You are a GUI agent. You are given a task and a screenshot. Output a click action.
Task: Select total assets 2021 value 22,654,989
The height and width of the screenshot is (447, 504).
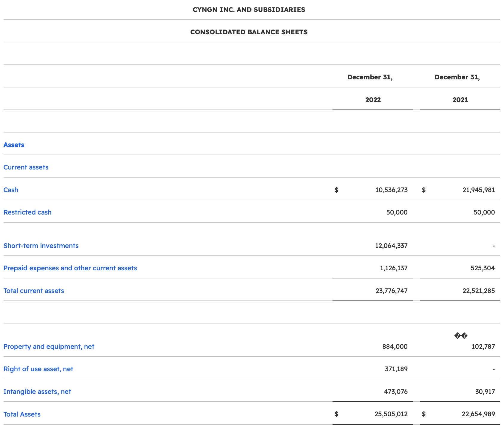click(x=478, y=414)
